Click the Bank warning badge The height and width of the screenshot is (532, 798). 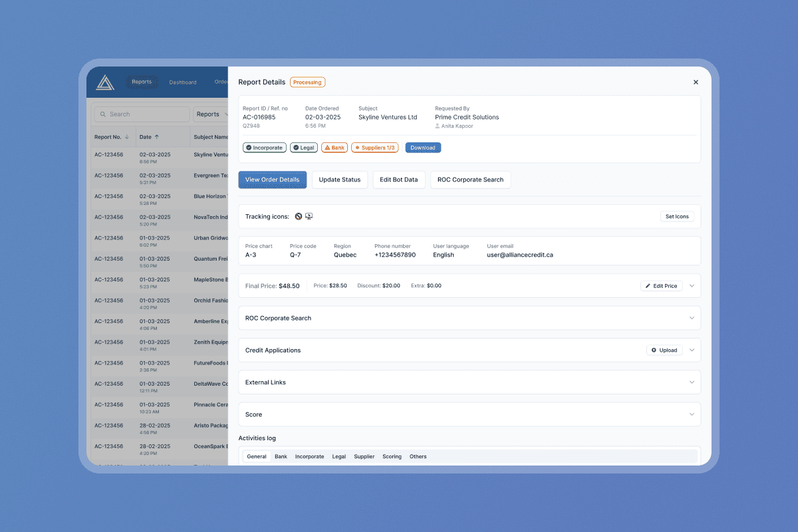pos(334,148)
